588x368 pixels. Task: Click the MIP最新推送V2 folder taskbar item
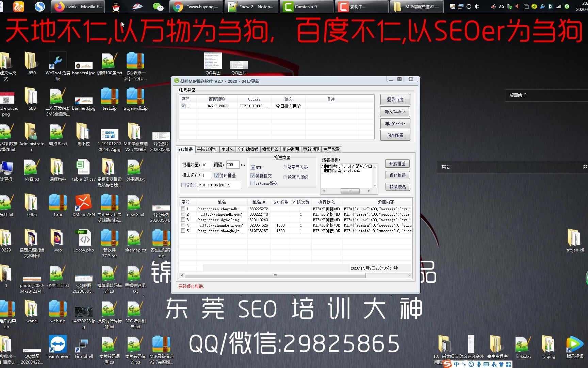[x=416, y=6]
